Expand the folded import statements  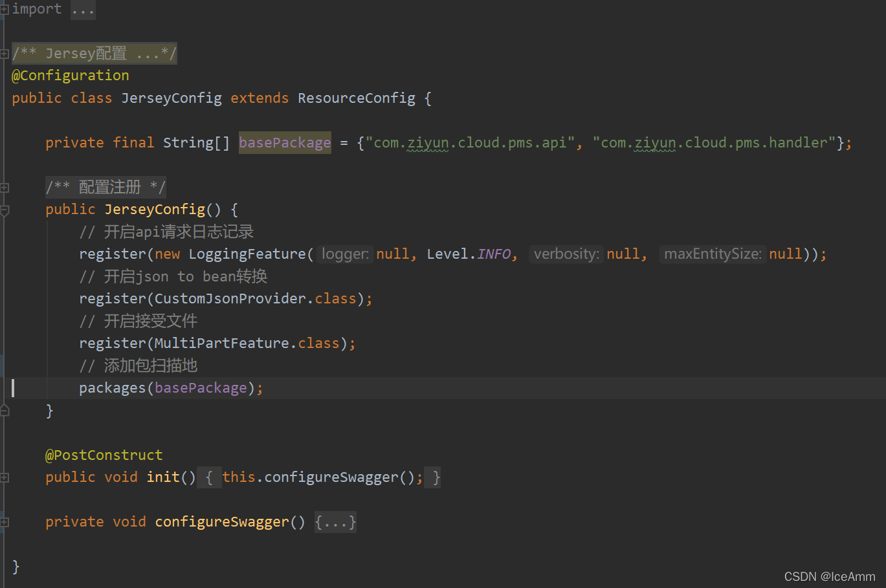pyautogui.click(x=4, y=9)
